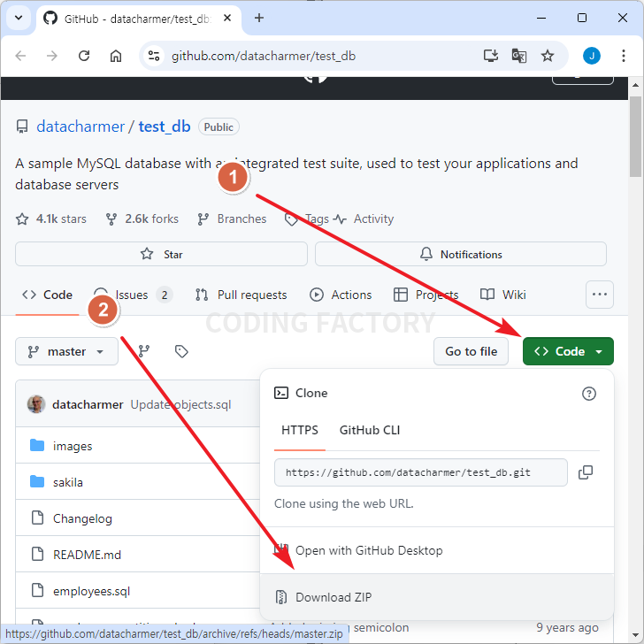
Task: Open the Notifications button
Action: click(x=460, y=254)
